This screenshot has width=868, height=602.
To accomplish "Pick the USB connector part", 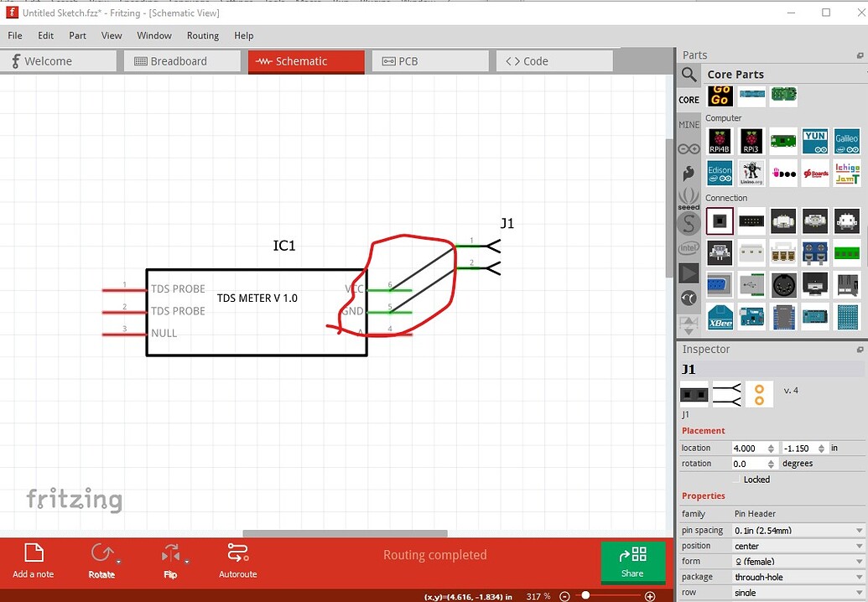I will 751,284.
